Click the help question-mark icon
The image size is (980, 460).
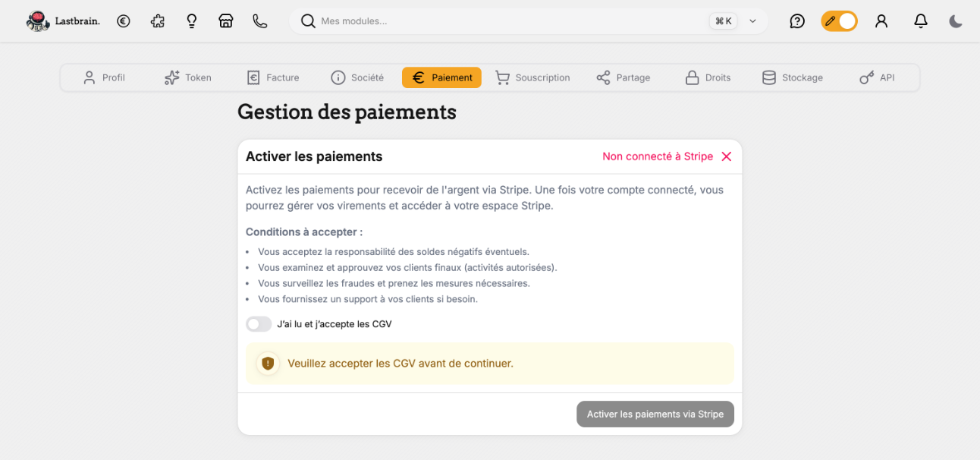[796, 20]
